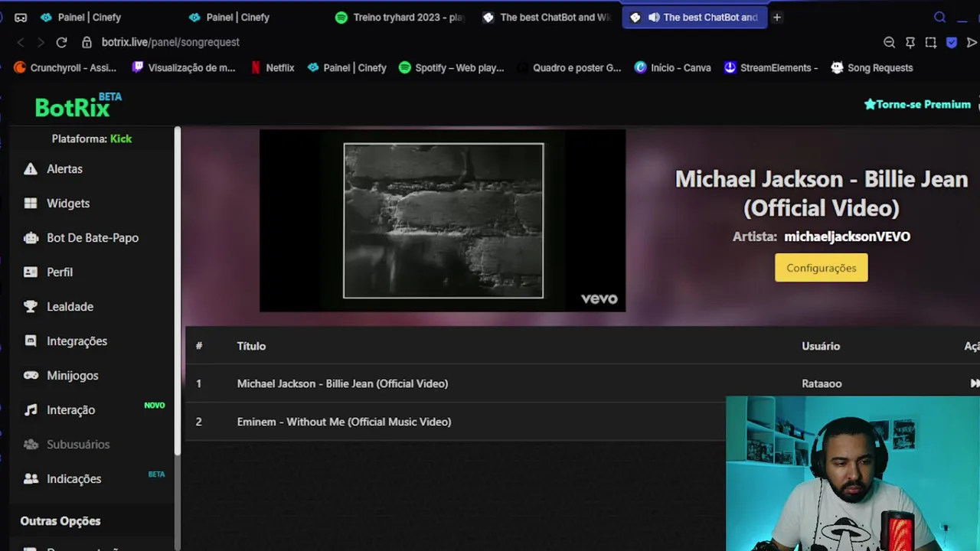This screenshot has height=551, width=980.
Task: Click the Kick platform label
Action: 121,139
